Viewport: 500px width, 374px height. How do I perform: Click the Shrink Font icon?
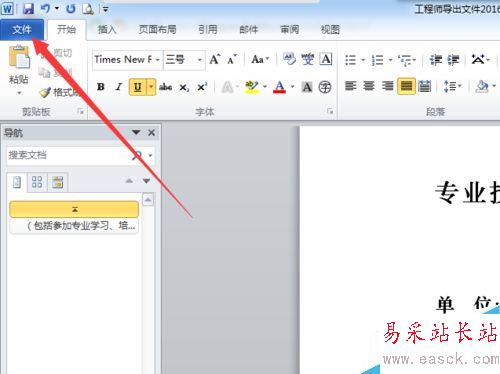pos(232,59)
